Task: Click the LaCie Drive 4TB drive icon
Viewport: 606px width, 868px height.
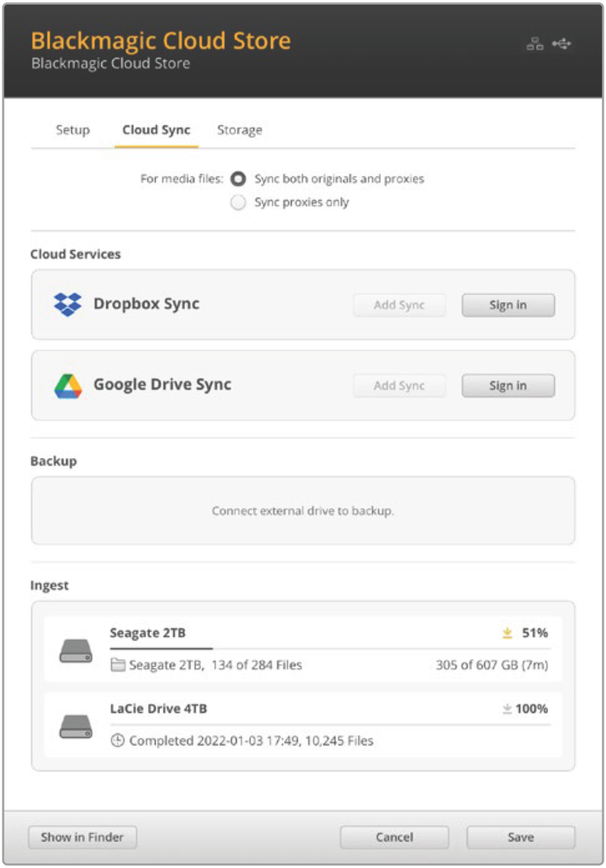Action: pos(76,727)
